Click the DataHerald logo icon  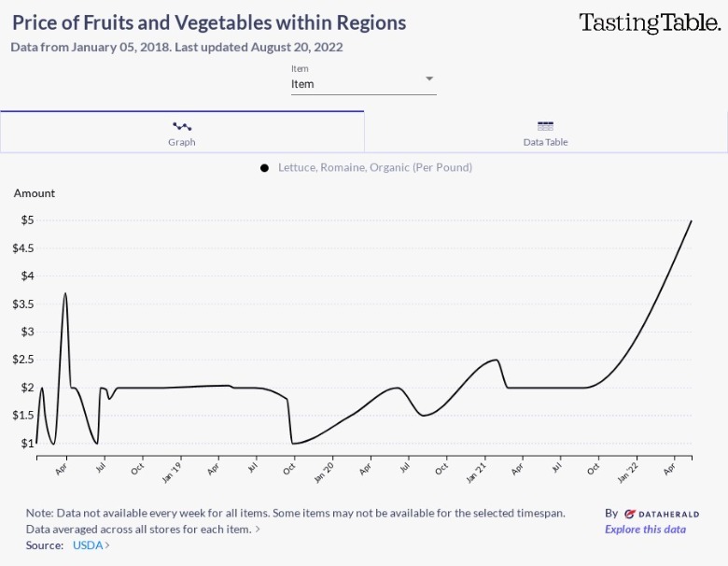point(631,514)
